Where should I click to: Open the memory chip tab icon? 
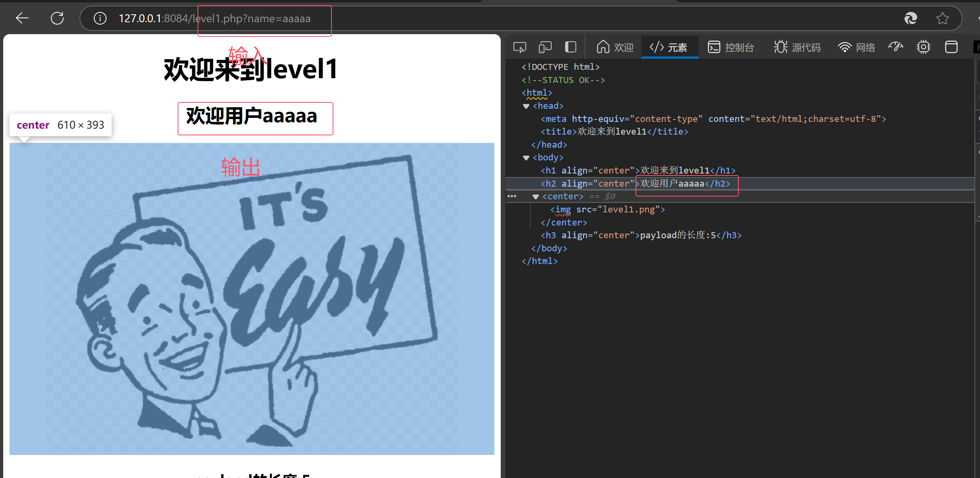tap(924, 47)
